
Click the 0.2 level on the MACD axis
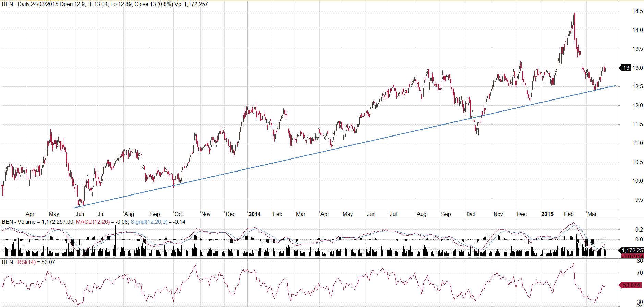(x=639, y=229)
